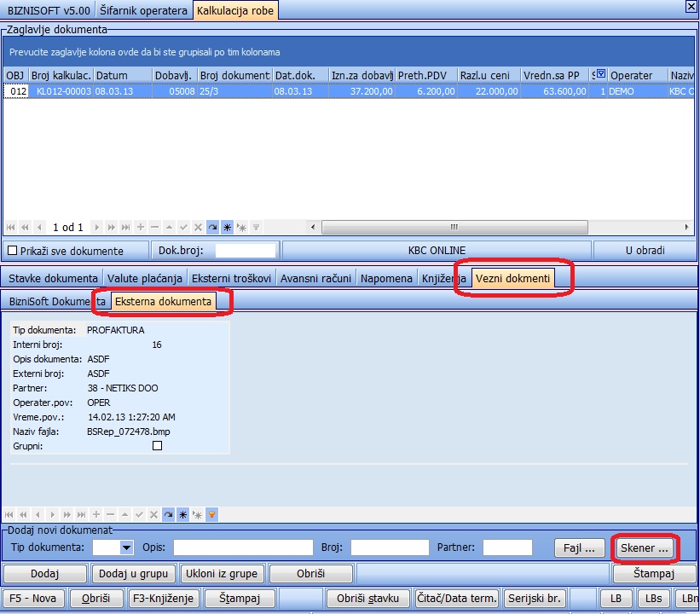Click the filter icon in the column header row
The image size is (700, 614).
click(x=600, y=75)
